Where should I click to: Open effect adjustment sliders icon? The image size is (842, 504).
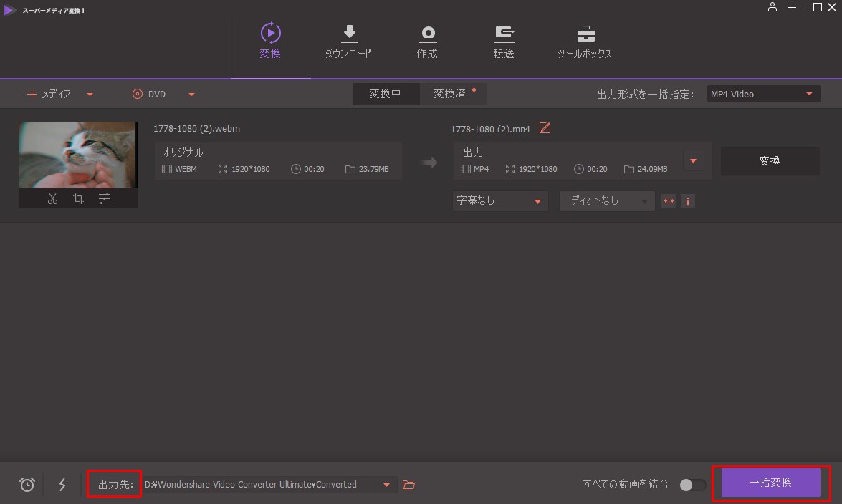pos(105,199)
